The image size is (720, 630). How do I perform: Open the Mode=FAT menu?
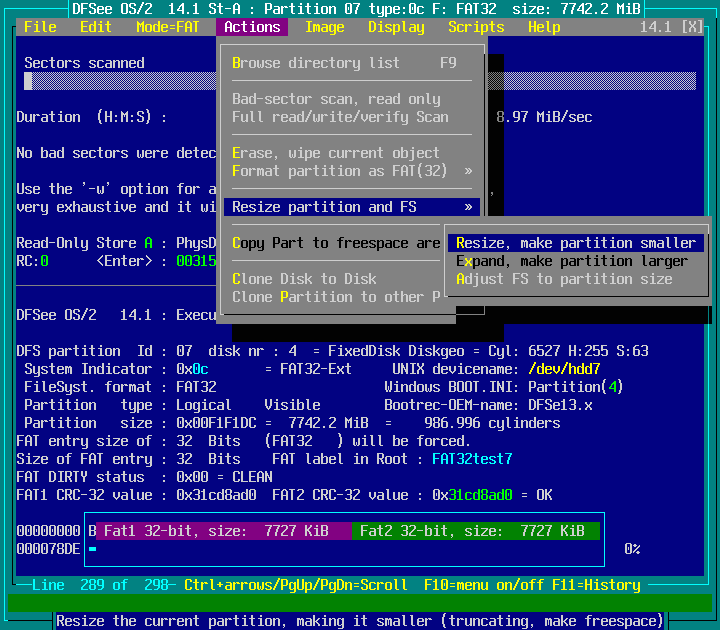tap(168, 27)
